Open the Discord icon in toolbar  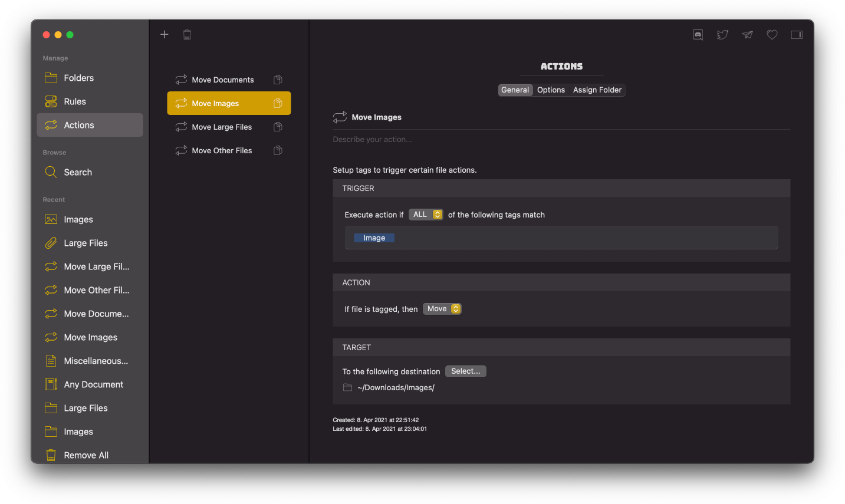pos(698,35)
